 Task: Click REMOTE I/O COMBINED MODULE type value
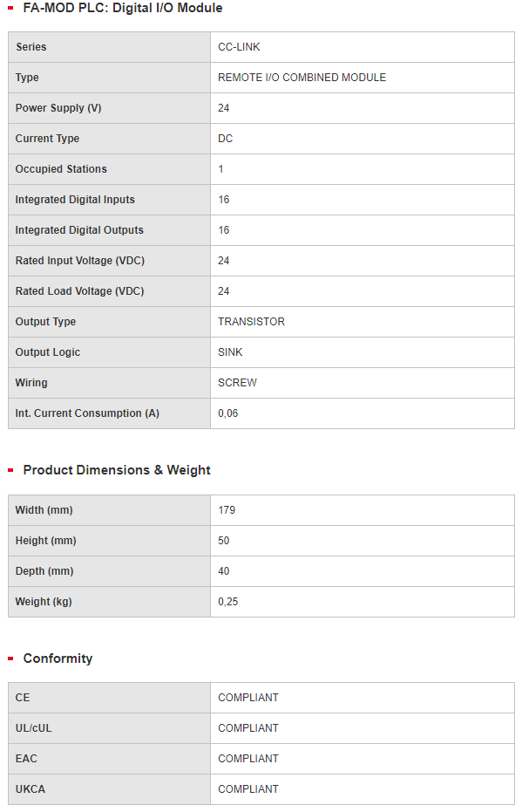(x=302, y=78)
